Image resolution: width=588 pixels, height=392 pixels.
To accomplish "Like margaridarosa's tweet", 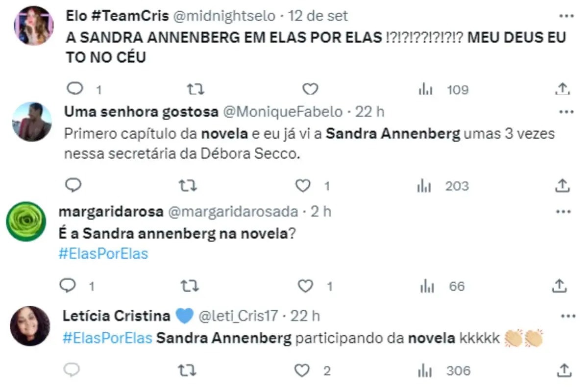I will coord(305,286).
